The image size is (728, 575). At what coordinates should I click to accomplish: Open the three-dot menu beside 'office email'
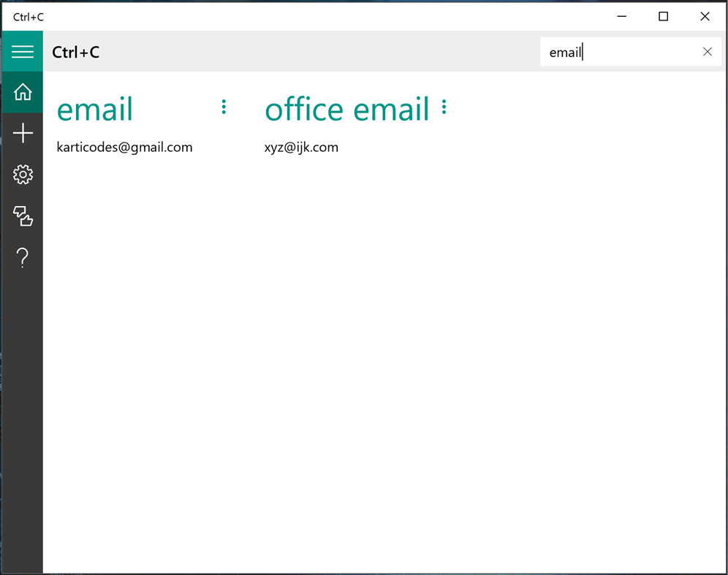pos(444,106)
